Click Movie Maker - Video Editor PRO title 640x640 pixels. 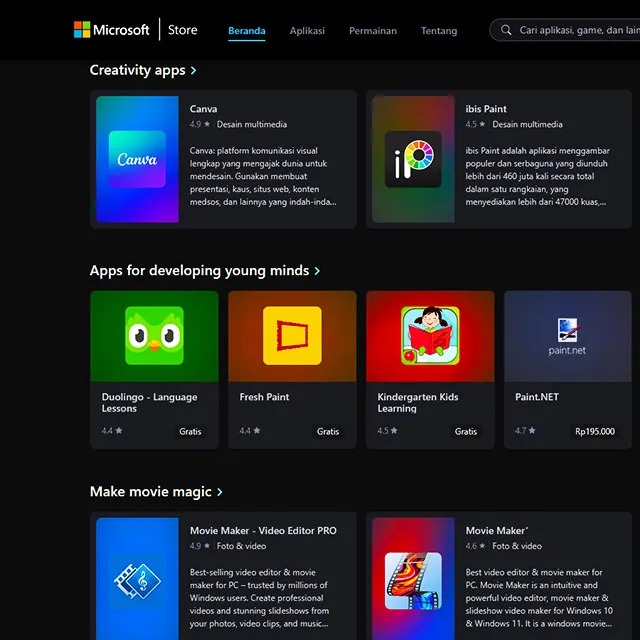click(x=263, y=531)
